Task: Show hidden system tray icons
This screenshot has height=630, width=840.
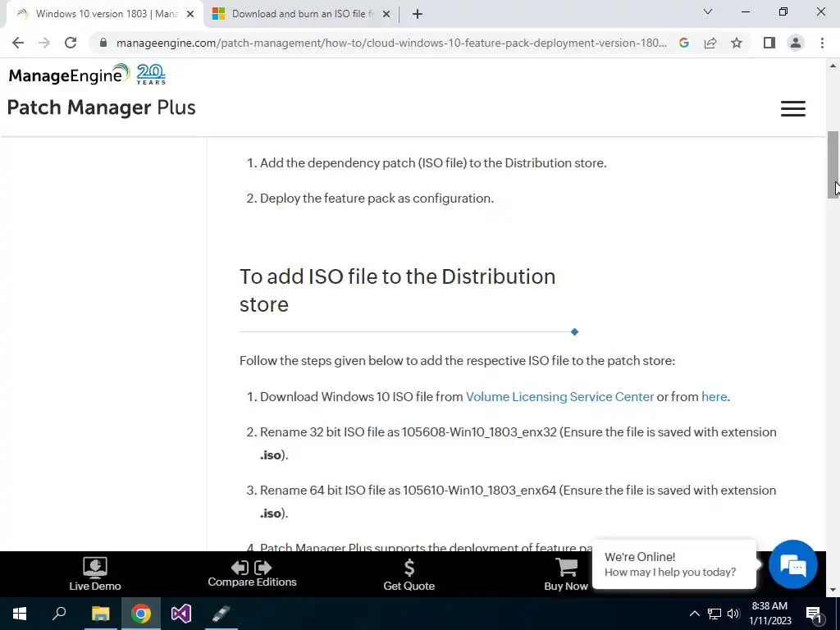Action: (694, 614)
